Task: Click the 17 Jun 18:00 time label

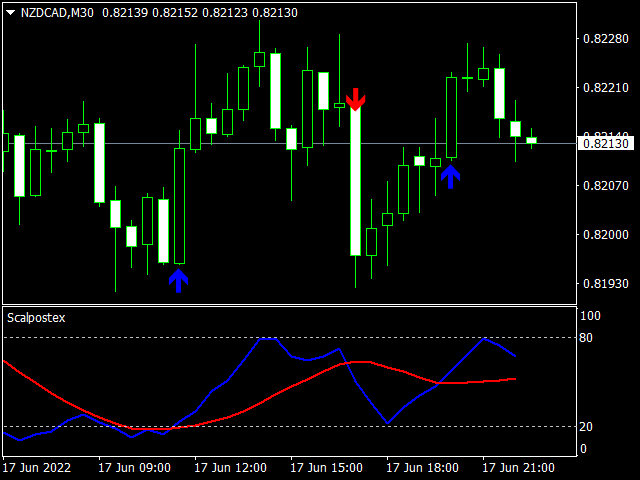Action: 422,468
